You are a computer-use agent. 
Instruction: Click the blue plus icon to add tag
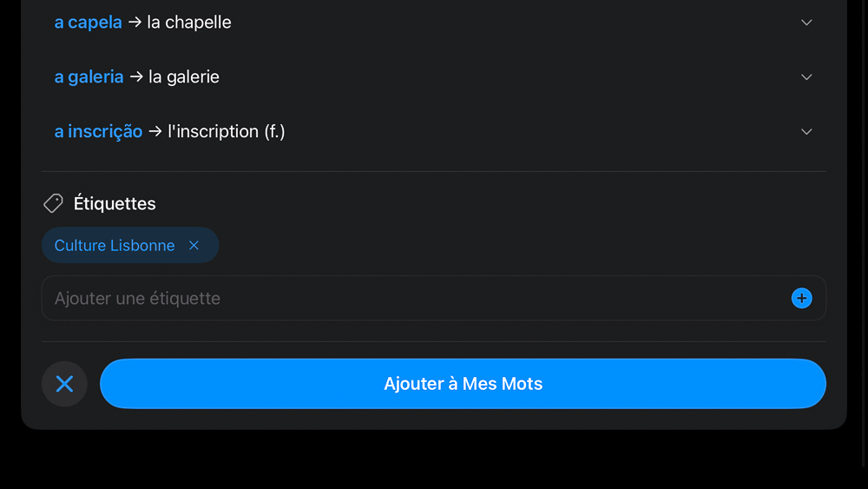801,299
